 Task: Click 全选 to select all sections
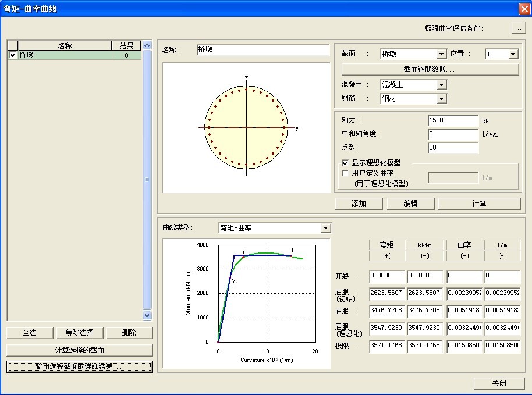[x=29, y=333]
